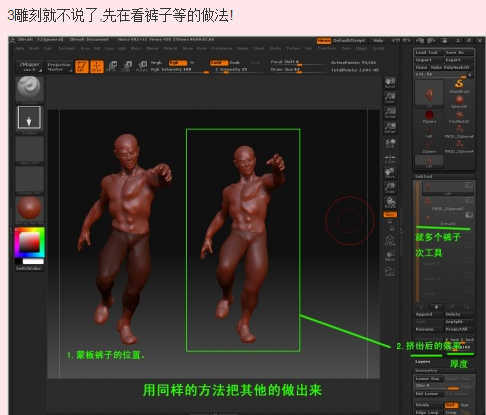Open the Document menu
Viewport: 486px width, 415px height.
click(x=67, y=49)
